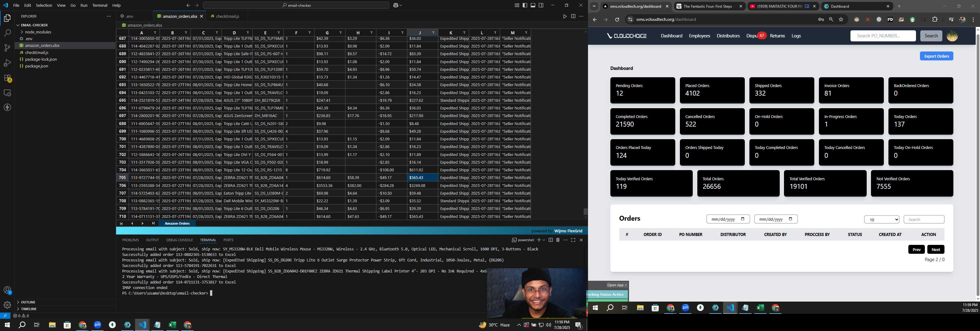Toggle the bottom Panel in VS Code title bar

pyautogui.click(x=533, y=5)
